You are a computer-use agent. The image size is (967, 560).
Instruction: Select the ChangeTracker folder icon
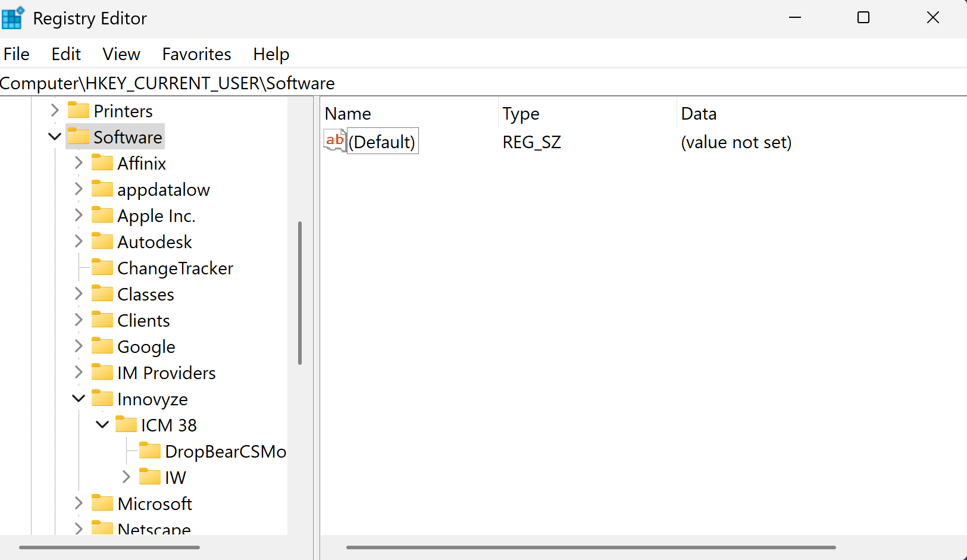(102, 267)
